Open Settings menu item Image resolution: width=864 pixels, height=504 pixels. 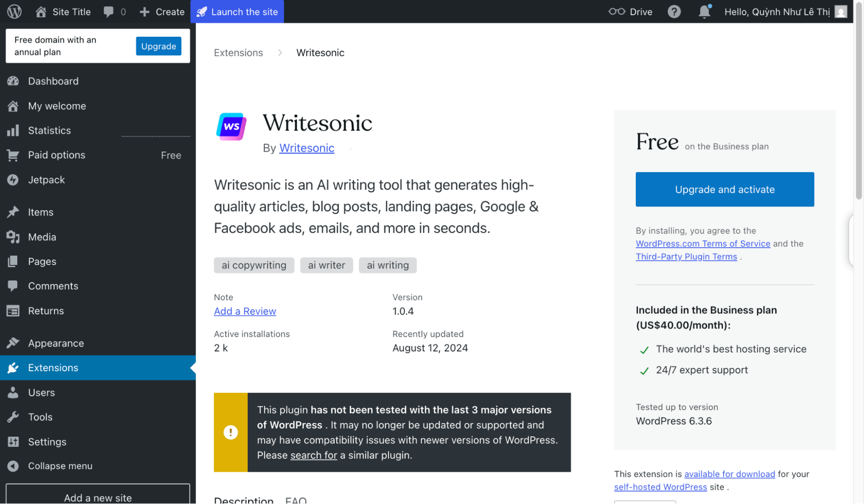[98, 442]
